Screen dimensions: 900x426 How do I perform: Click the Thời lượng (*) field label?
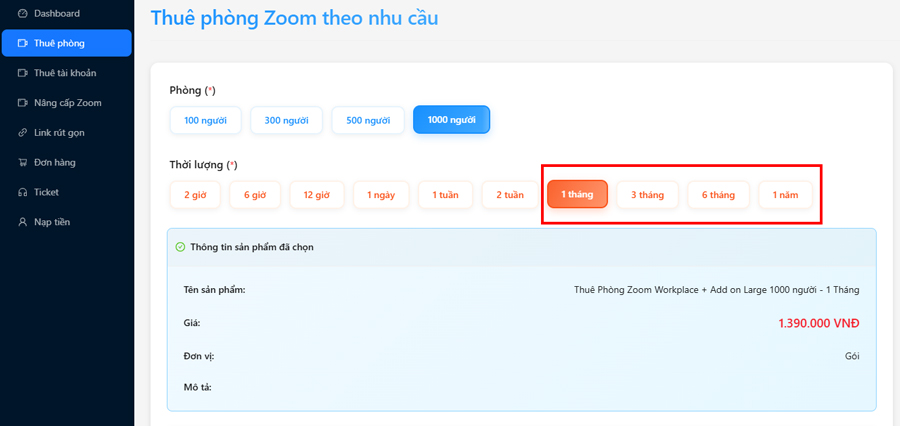[203, 165]
